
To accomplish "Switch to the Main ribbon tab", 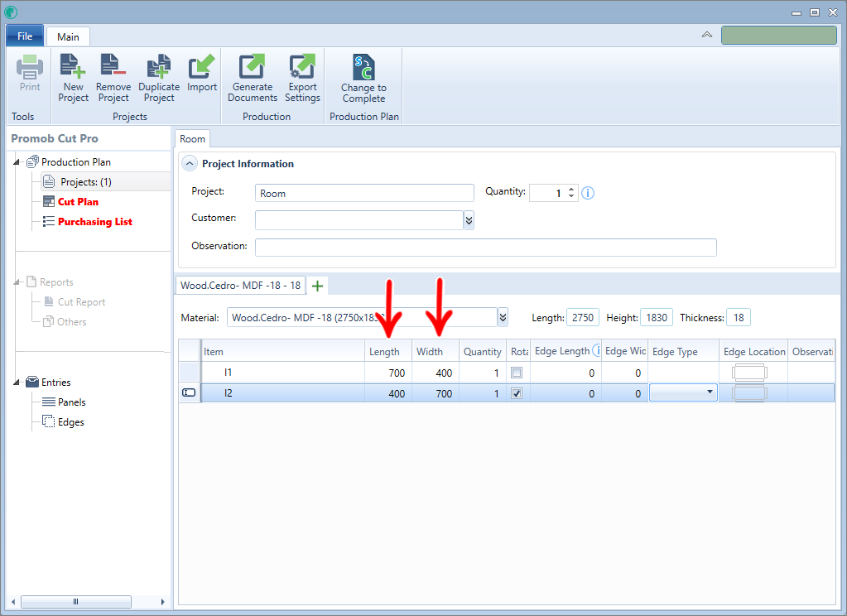I will pos(68,36).
